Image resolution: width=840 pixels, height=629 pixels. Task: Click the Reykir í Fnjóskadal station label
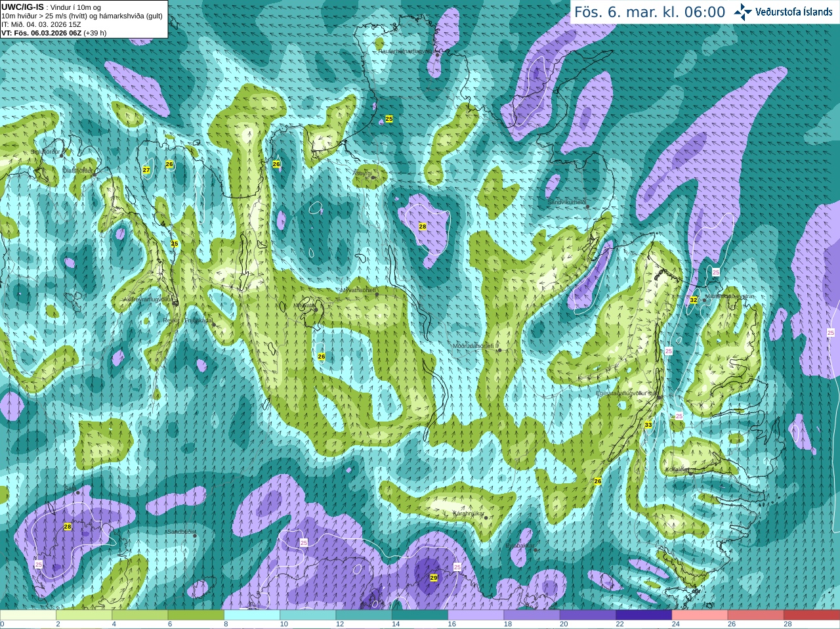(x=188, y=320)
